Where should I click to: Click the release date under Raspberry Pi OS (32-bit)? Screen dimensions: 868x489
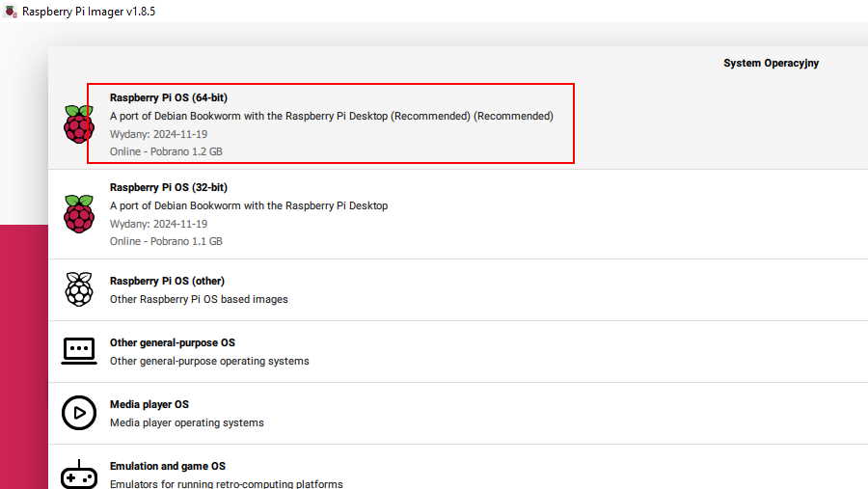coord(158,224)
